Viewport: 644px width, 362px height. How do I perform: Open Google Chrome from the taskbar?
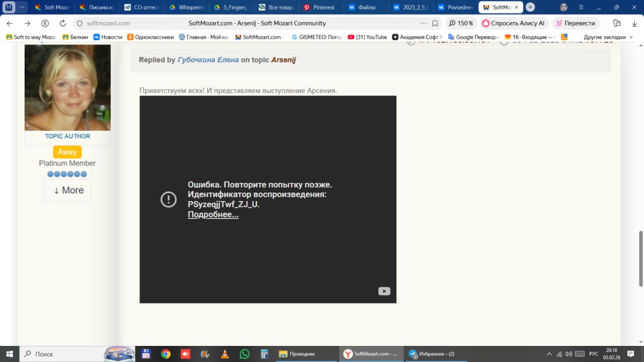point(166,354)
